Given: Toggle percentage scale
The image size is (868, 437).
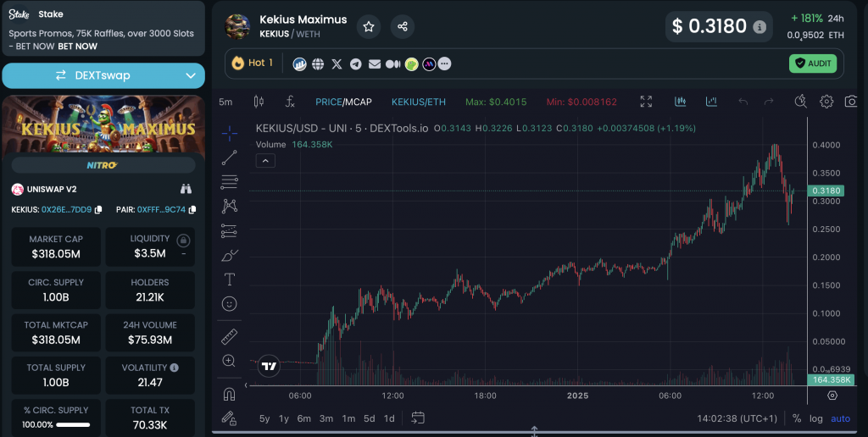Looking at the screenshot, I should (797, 418).
